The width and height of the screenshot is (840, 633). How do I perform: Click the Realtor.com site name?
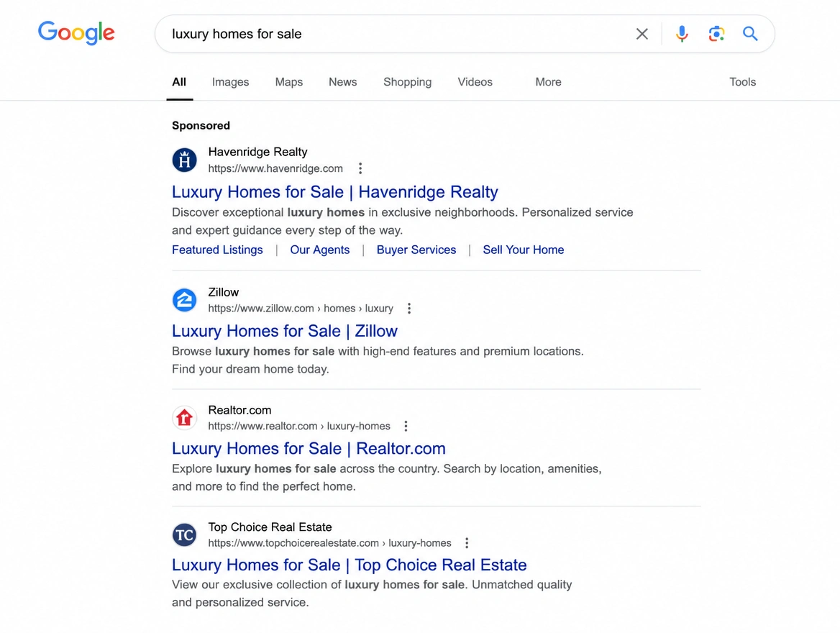239,410
